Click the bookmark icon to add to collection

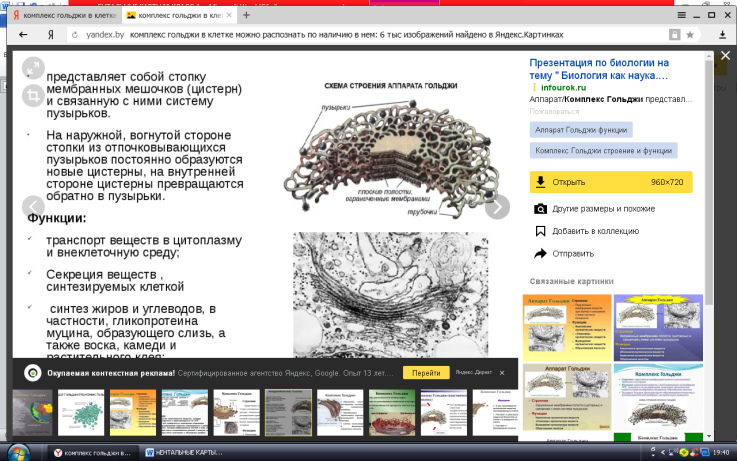coord(541,231)
